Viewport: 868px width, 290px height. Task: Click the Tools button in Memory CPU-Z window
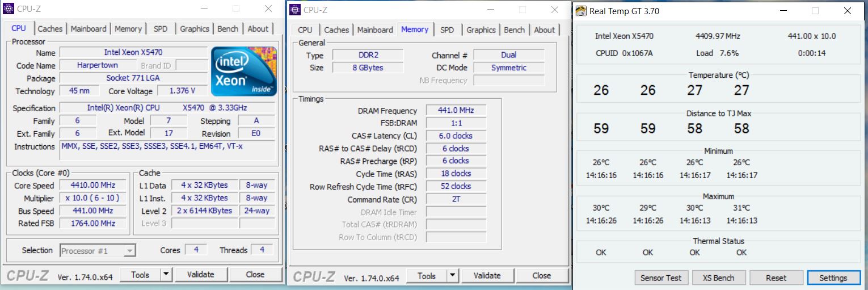427,276
